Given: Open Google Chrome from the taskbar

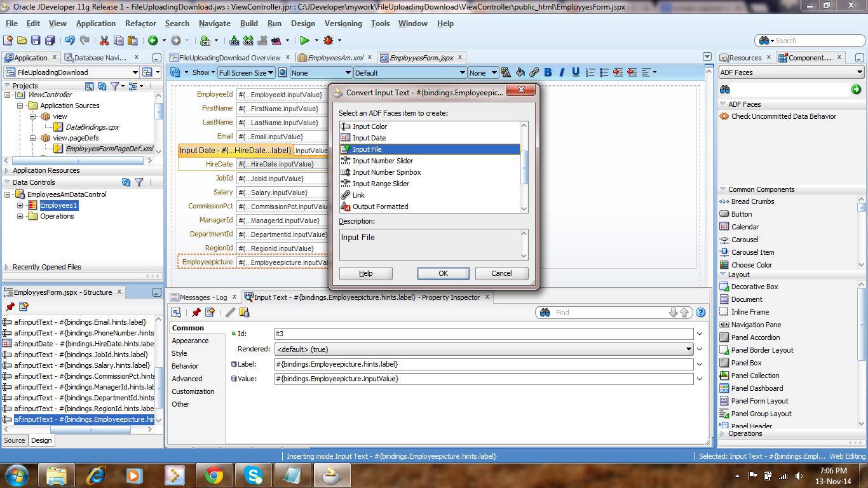Looking at the screenshot, I should pyautogui.click(x=215, y=474).
